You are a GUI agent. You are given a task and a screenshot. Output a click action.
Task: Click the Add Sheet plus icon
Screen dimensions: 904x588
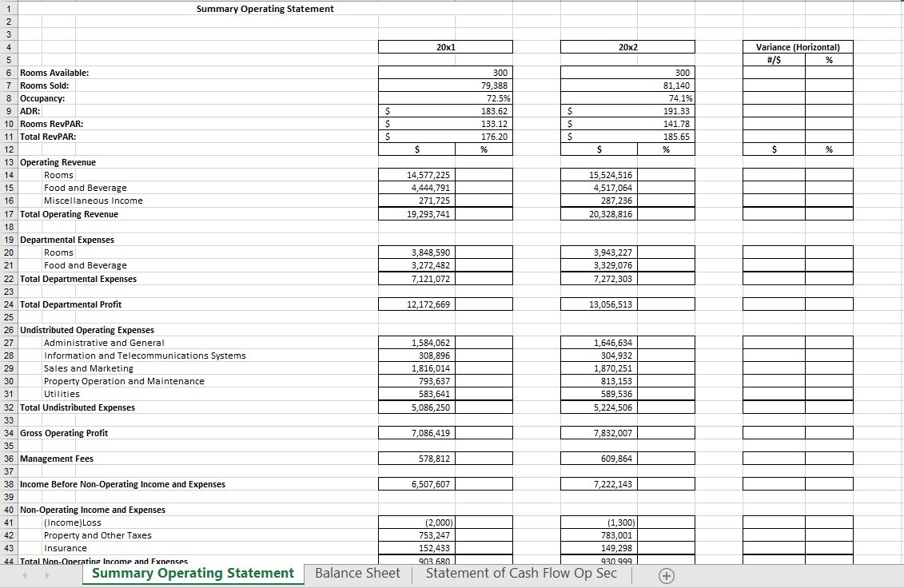[x=666, y=574]
